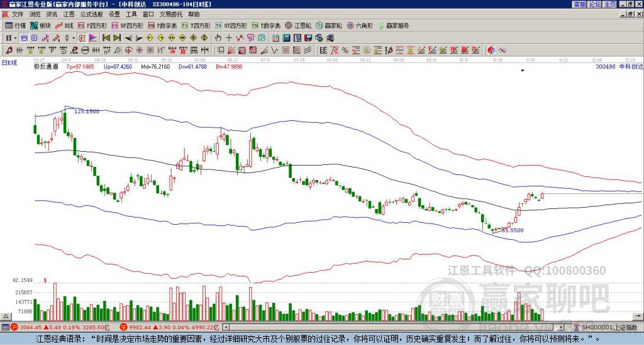This screenshot has height=345, width=644.
Task: Select the crosshair plus cursor tool
Action: point(229,38)
